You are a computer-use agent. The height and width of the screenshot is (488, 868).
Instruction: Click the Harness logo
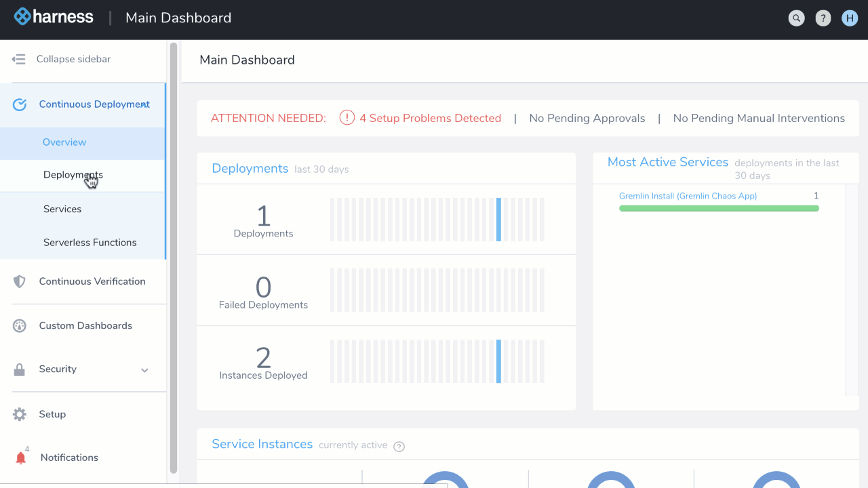54,17
